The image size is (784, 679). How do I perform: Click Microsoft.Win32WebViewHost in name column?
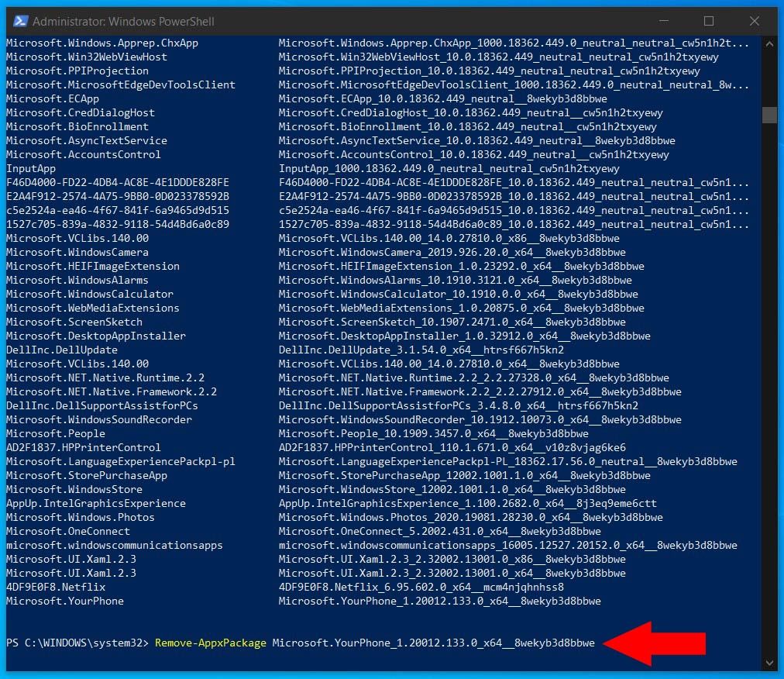(x=87, y=57)
